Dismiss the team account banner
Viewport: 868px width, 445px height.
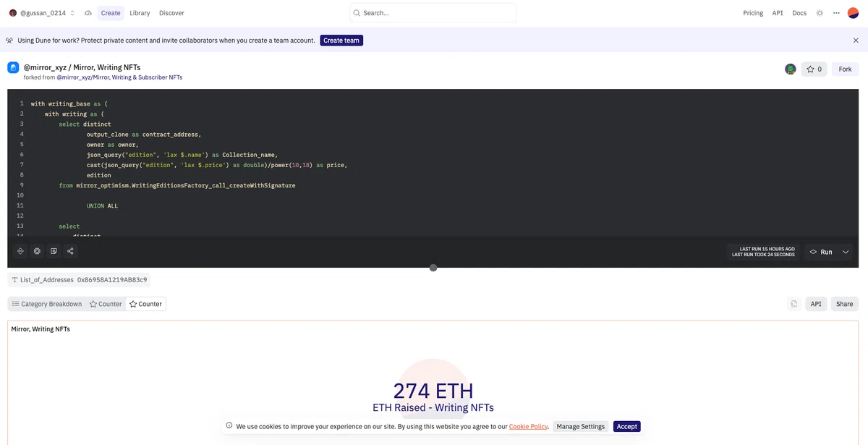click(856, 41)
